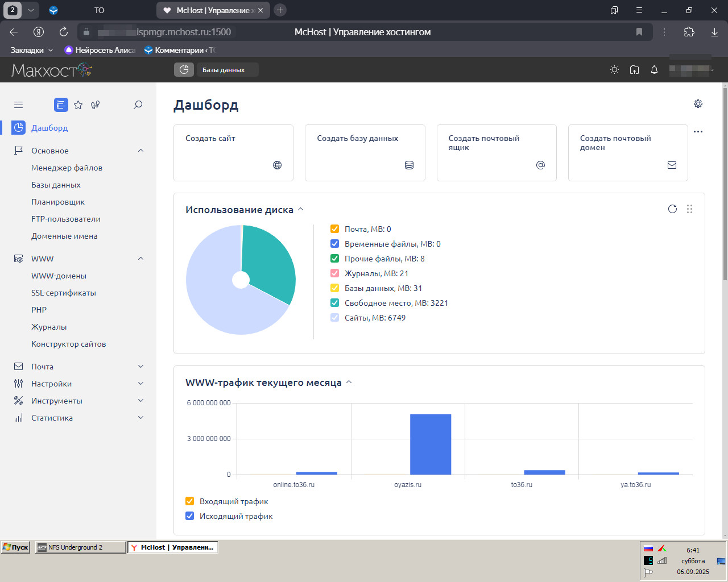Viewport: 728px width, 582px height.
Task: Toggle Исходящий трафик checkbox
Action: (x=190, y=516)
